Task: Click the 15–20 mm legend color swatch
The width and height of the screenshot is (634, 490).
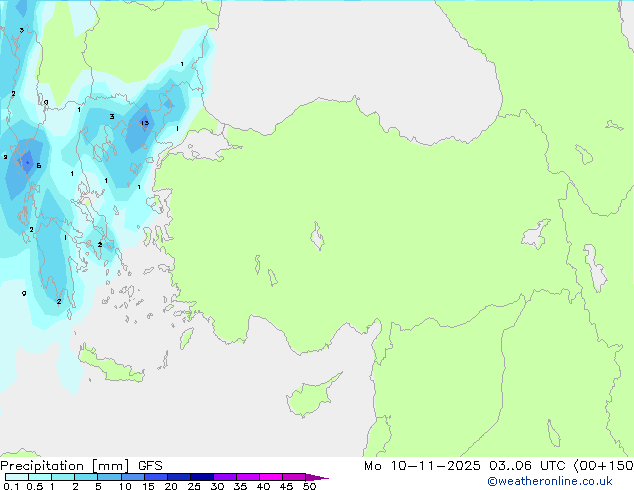Action: [155, 477]
